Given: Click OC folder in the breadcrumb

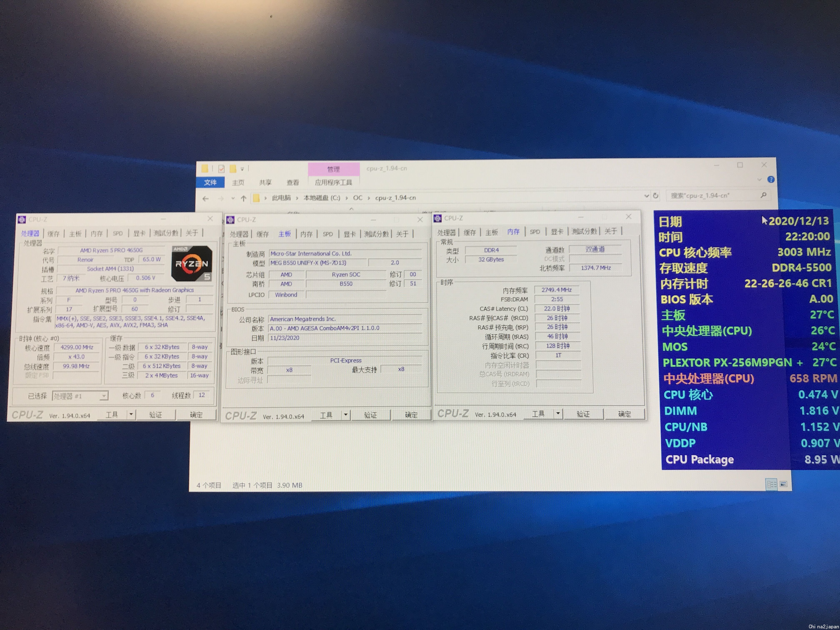Looking at the screenshot, I should (x=358, y=198).
